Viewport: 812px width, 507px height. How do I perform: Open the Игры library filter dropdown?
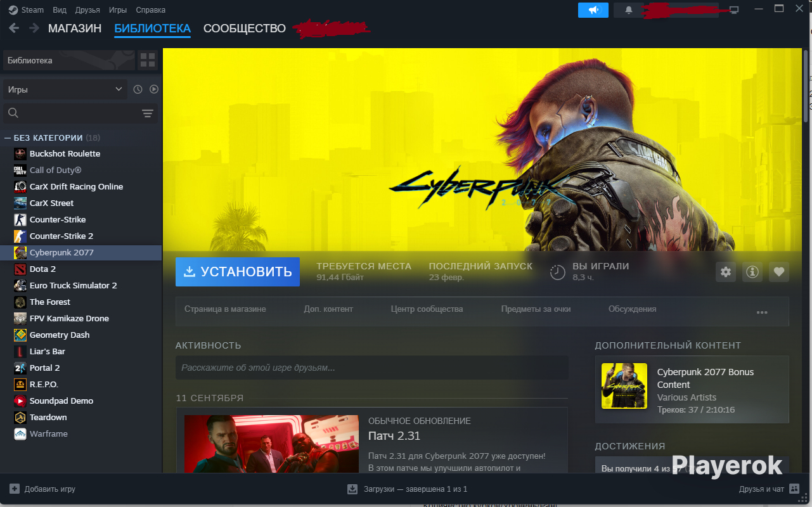[x=65, y=89]
